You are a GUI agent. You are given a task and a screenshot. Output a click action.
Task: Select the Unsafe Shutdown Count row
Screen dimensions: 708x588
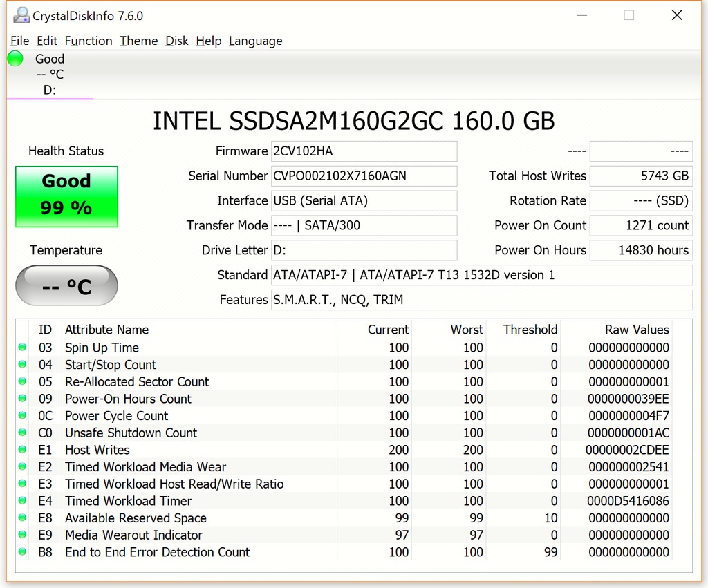click(344, 433)
